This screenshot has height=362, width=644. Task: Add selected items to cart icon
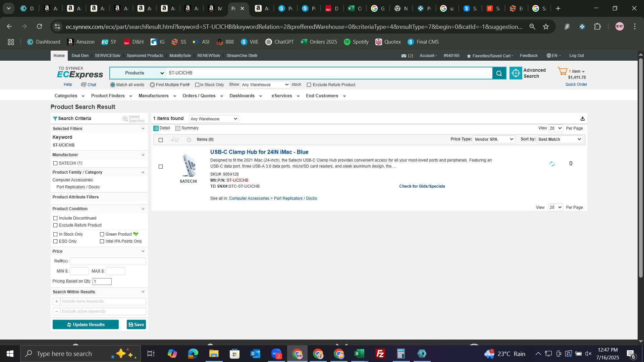(x=175, y=140)
